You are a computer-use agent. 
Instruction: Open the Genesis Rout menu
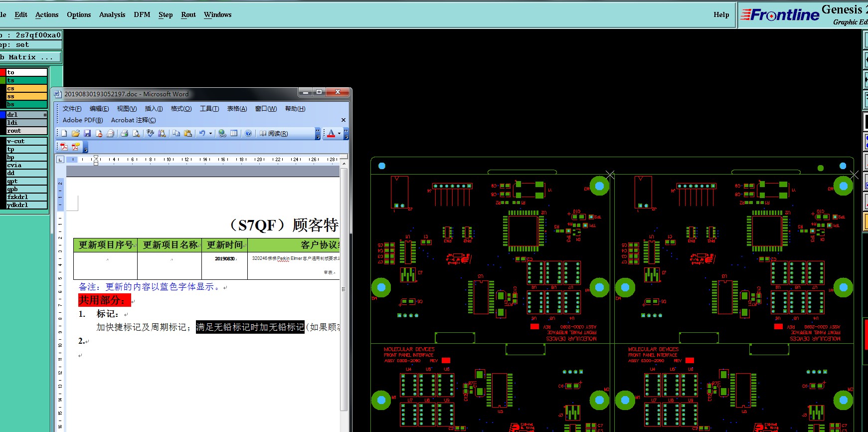[x=188, y=14]
